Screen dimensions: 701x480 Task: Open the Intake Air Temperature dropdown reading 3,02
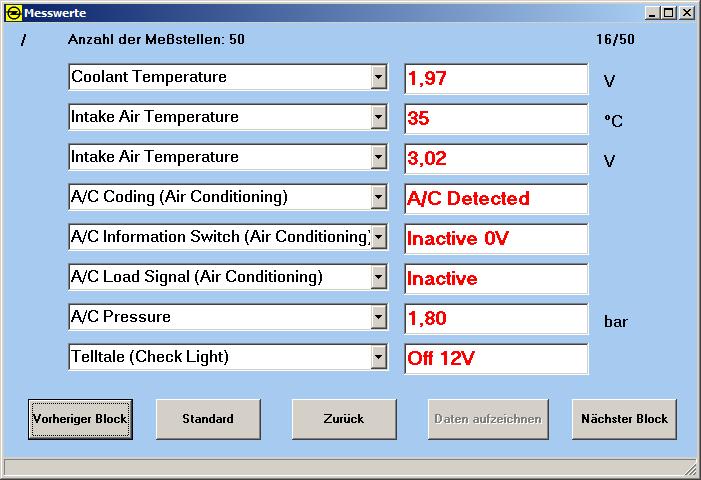[x=378, y=158]
